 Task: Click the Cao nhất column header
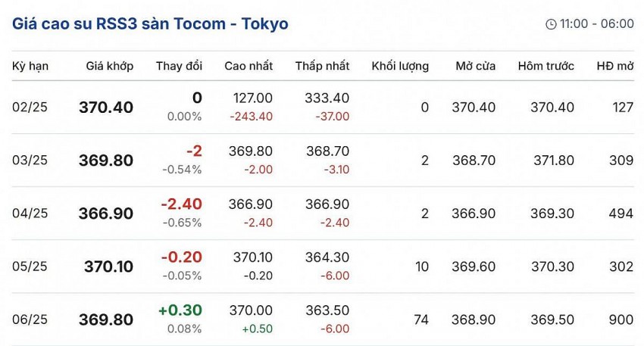pos(249,66)
